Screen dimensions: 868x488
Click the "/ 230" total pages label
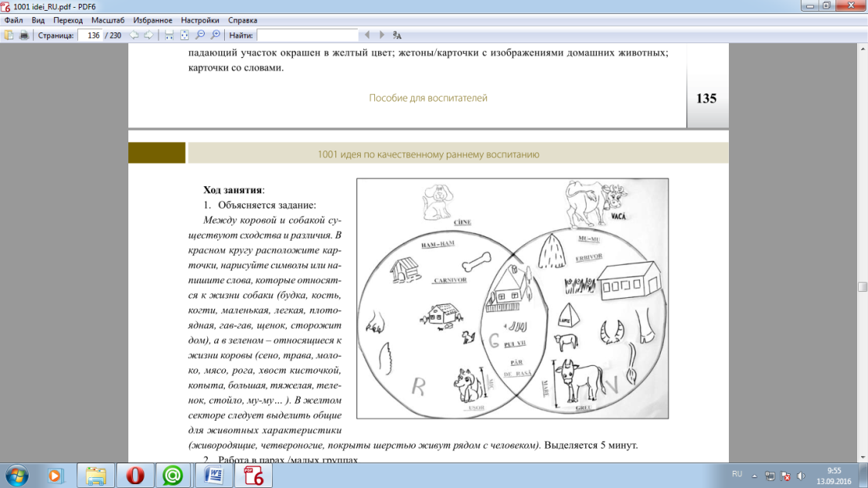point(114,35)
